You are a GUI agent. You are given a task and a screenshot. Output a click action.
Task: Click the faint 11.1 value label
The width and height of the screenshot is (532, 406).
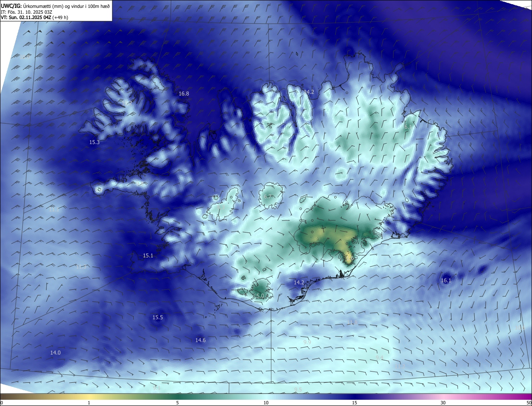pos(54,210)
